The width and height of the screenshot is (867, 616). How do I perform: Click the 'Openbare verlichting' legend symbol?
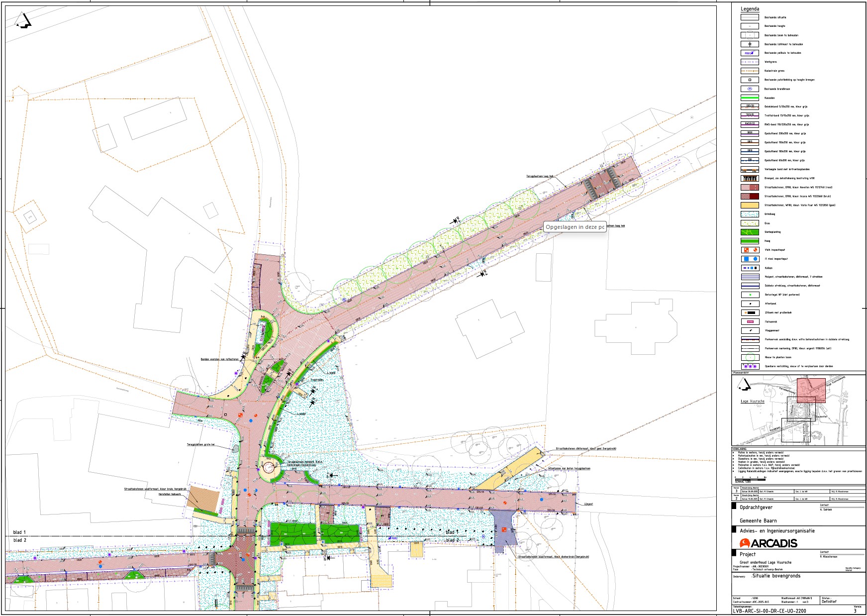[750, 366]
